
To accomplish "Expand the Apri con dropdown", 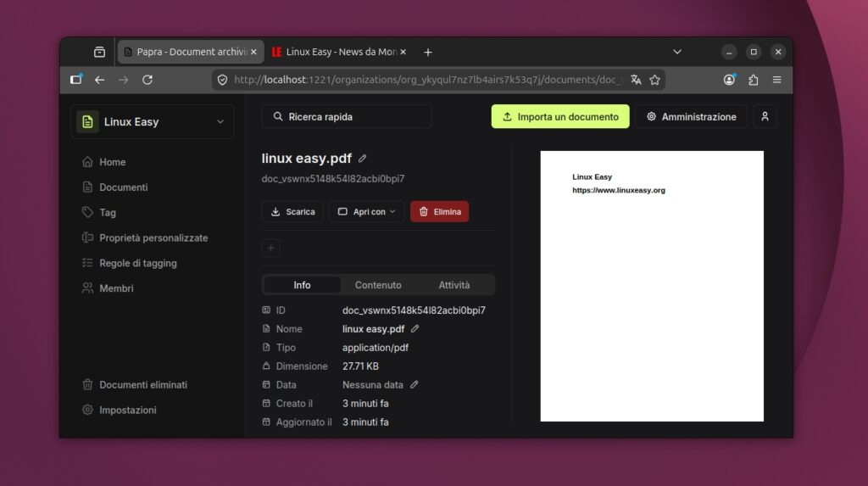I will (x=366, y=212).
